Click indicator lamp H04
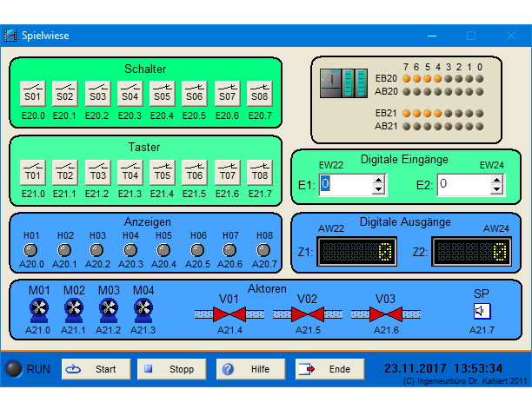 click(x=130, y=250)
